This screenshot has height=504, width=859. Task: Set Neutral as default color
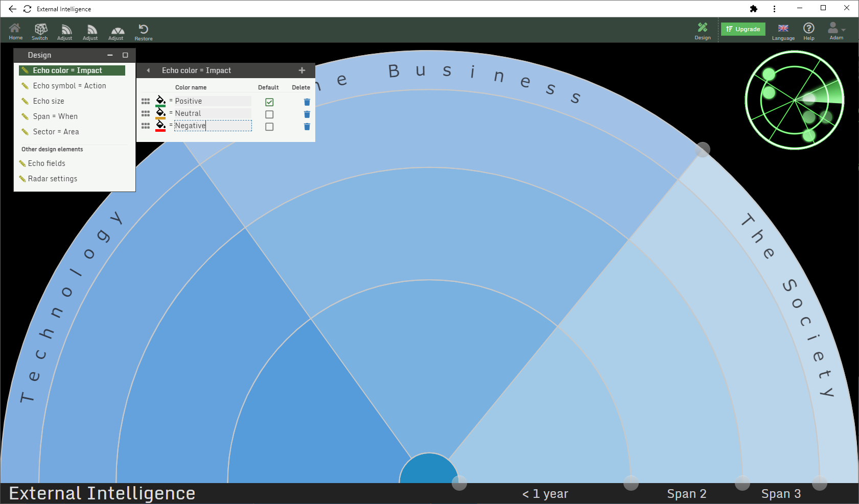point(269,114)
